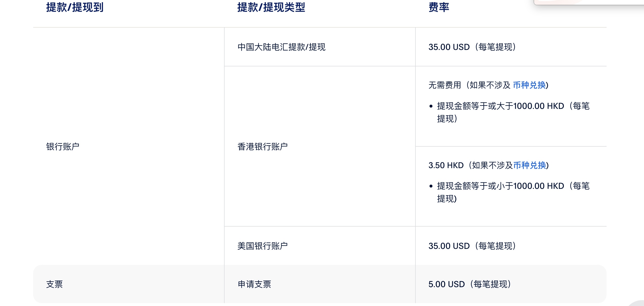Image resolution: width=644 pixels, height=306 pixels.
Task: Select the 香港银行账户 cell
Action: click(x=262, y=147)
